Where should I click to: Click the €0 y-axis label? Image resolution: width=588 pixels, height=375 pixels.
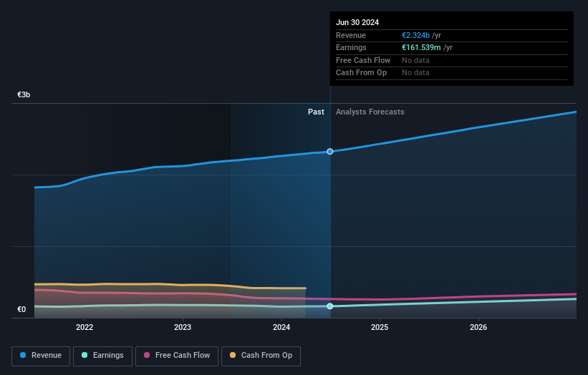click(21, 309)
